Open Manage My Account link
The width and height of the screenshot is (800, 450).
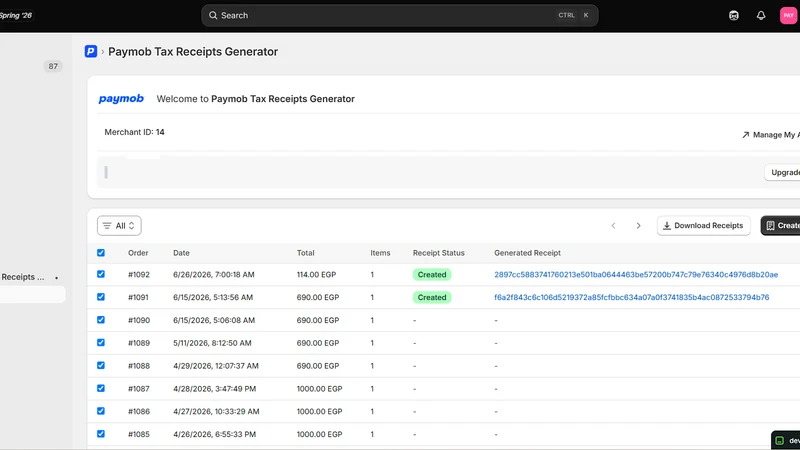(x=770, y=135)
